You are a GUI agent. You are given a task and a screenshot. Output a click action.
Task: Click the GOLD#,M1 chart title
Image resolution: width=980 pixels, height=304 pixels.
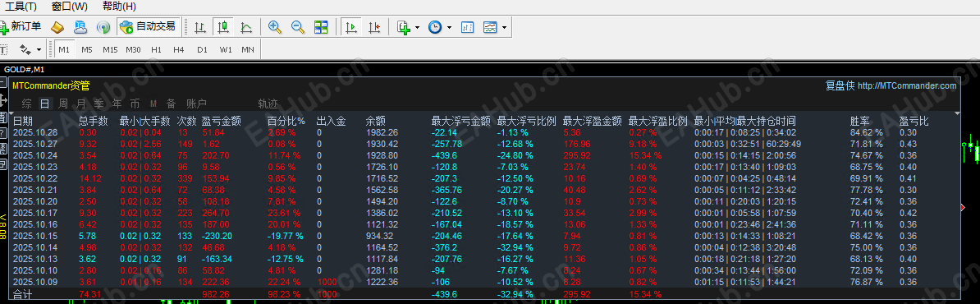(24, 70)
